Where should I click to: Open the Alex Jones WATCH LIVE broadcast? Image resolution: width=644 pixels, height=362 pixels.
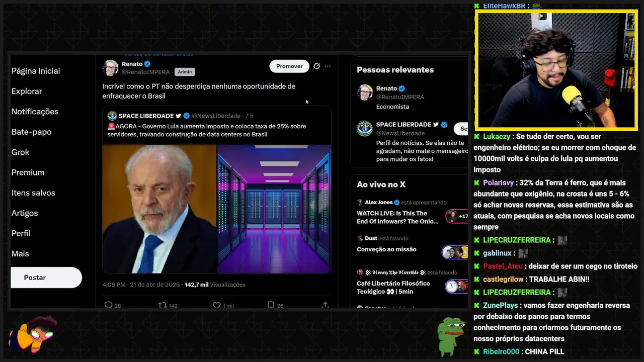[397, 217]
